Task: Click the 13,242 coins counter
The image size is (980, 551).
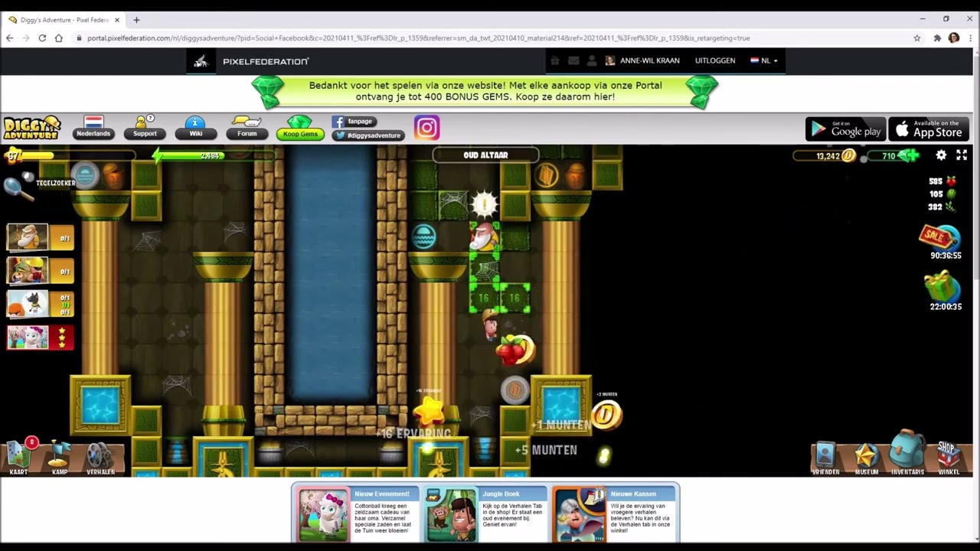Action: point(825,155)
